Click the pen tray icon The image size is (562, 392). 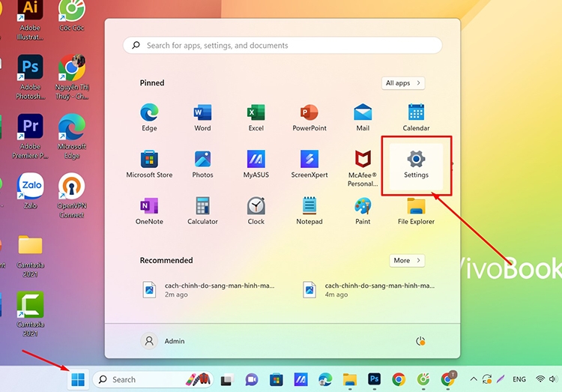[501, 379]
